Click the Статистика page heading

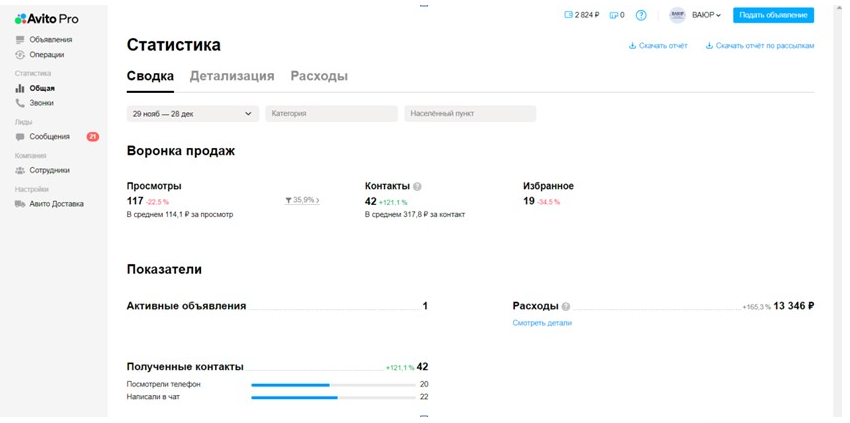click(174, 46)
